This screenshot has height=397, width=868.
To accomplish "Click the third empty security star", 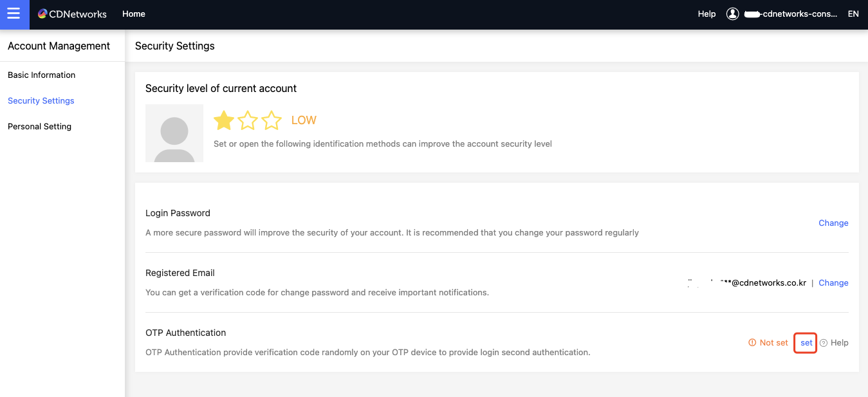I will point(272,120).
